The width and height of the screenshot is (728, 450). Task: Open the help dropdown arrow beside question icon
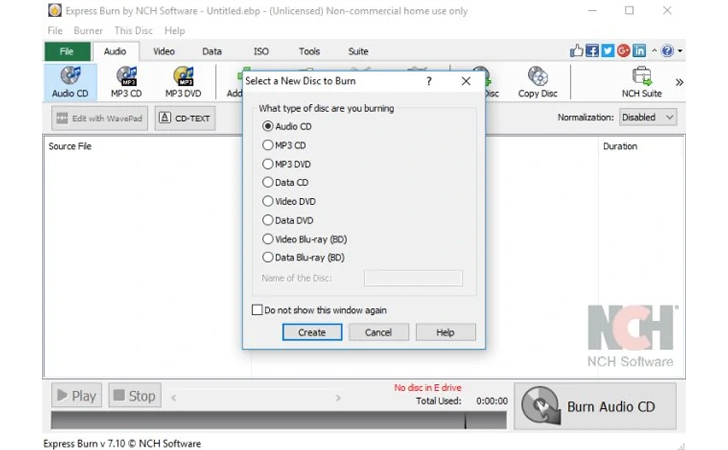(680, 51)
